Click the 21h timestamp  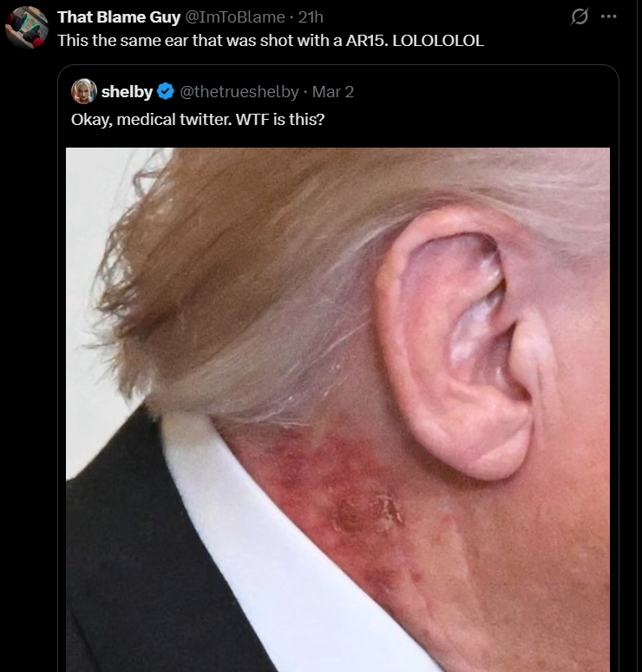click(311, 17)
